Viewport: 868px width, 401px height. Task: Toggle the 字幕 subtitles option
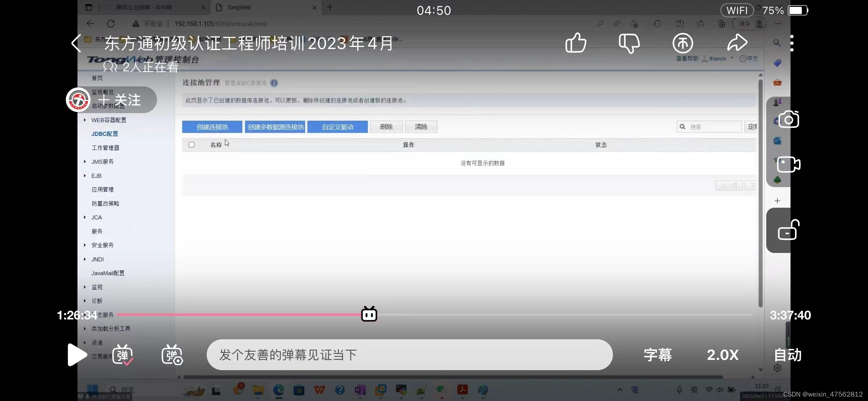point(658,355)
